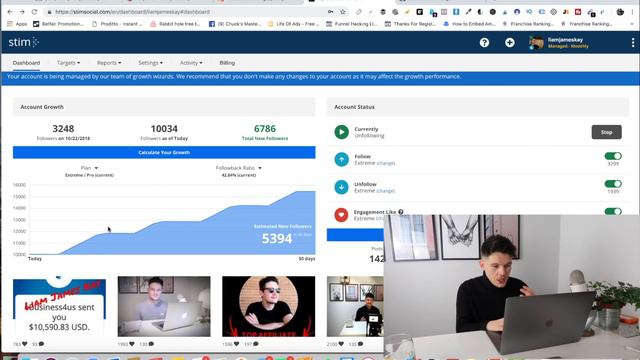Show hidden bookmarks with the overflow chevron
This screenshot has width=640, height=360.
tap(632, 24)
